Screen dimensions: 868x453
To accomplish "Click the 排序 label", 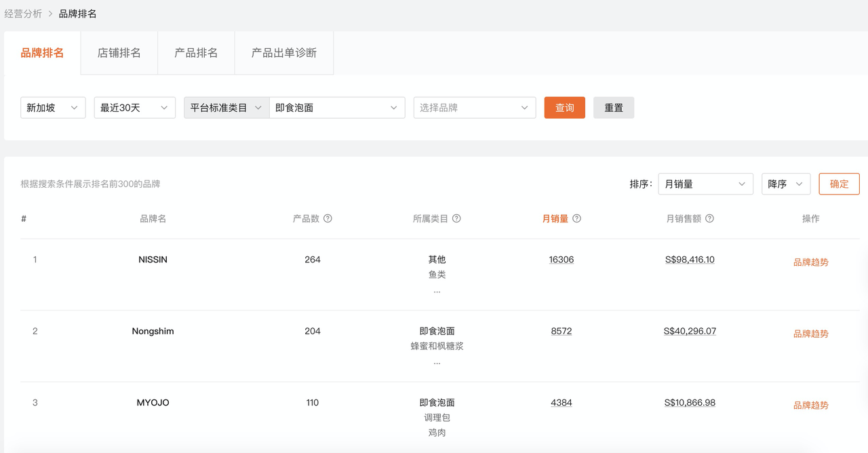I will (641, 184).
